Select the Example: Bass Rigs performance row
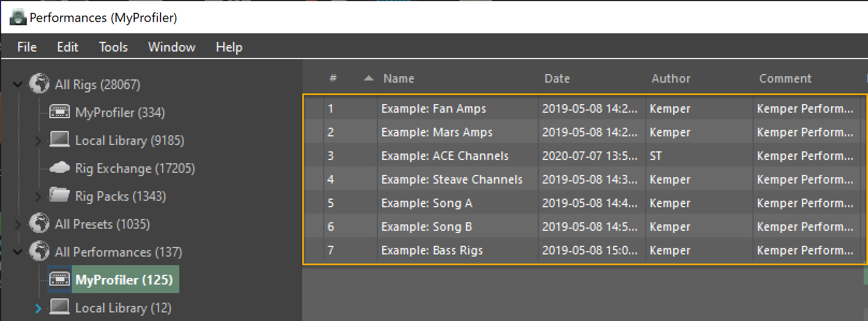This screenshot has width=868, height=321. click(432, 250)
